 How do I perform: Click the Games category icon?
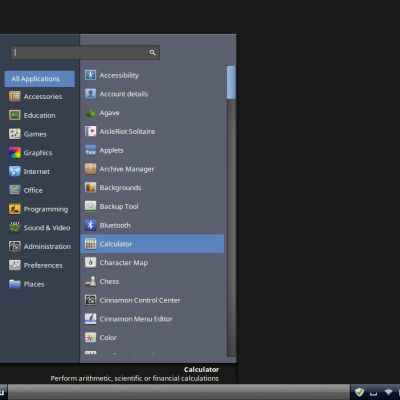click(x=15, y=134)
